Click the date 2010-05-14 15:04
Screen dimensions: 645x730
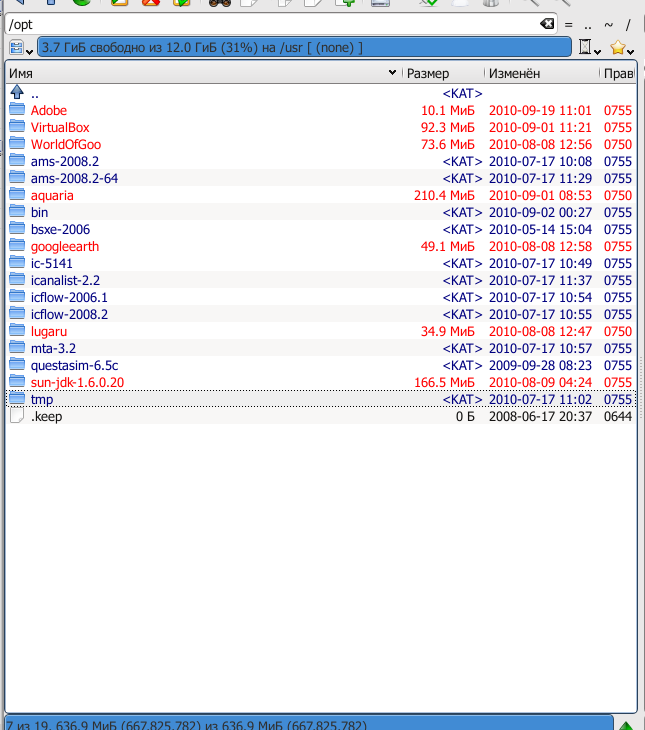pos(540,230)
